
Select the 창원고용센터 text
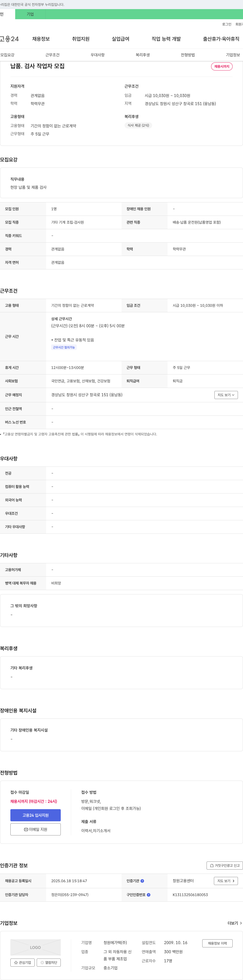click(183, 881)
